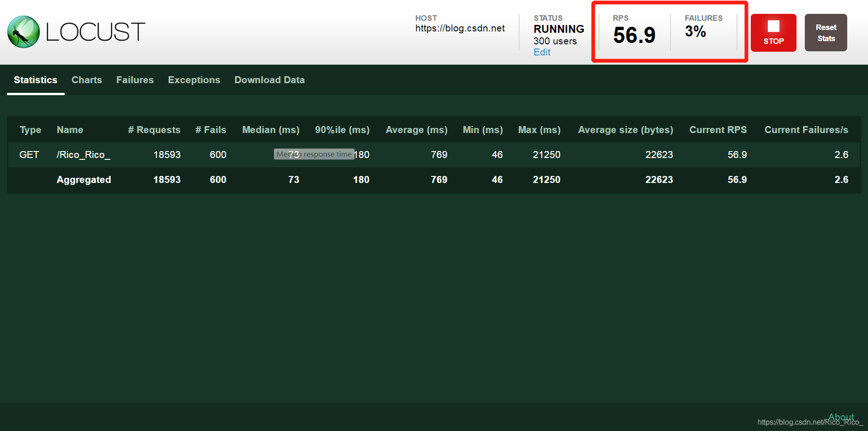Sort by # Requests column header
The width and height of the screenshot is (868, 431).
click(x=154, y=130)
